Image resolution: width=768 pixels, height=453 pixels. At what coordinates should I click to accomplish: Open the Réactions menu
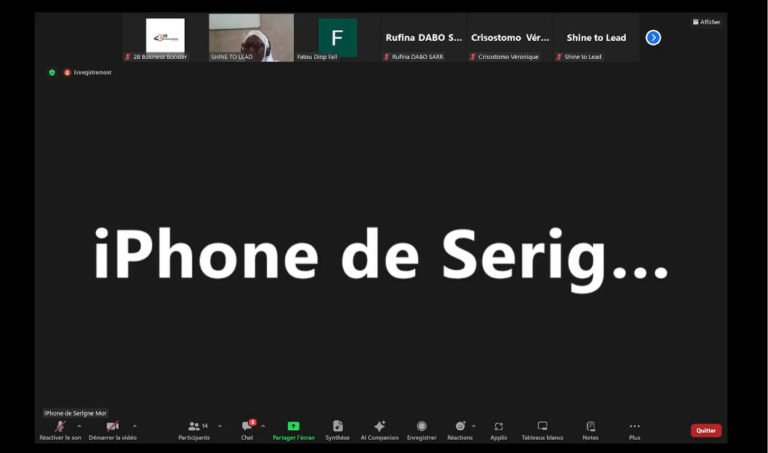point(459,428)
